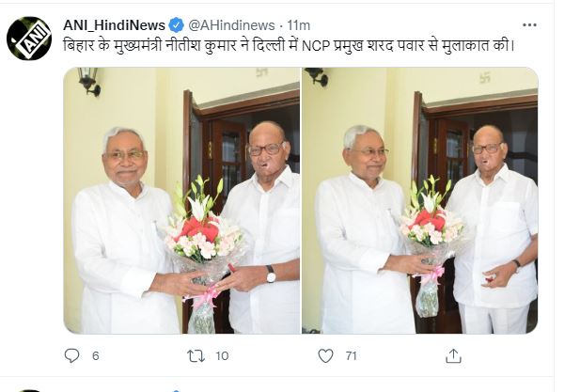Click the retweet count 10
The width and height of the screenshot is (580, 392).
222,355
